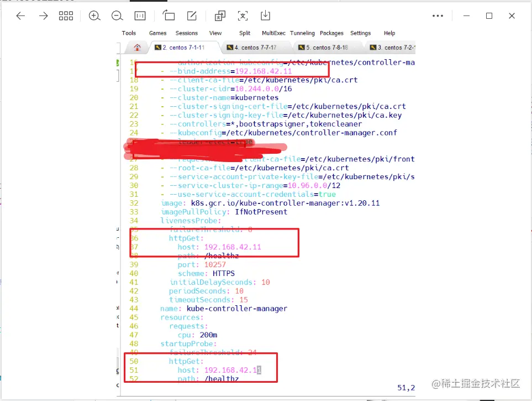Viewport: 532px width, 401px height.
Task: Click the root-ca-file line 28
Action: point(259,168)
